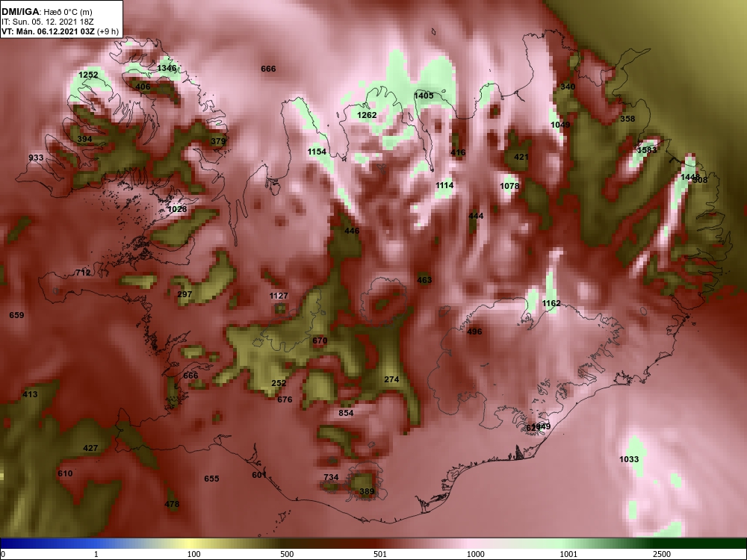The height and width of the screenshot is (560, 747).
Task: Click the map value 712
Action: (x=82, y=273)
